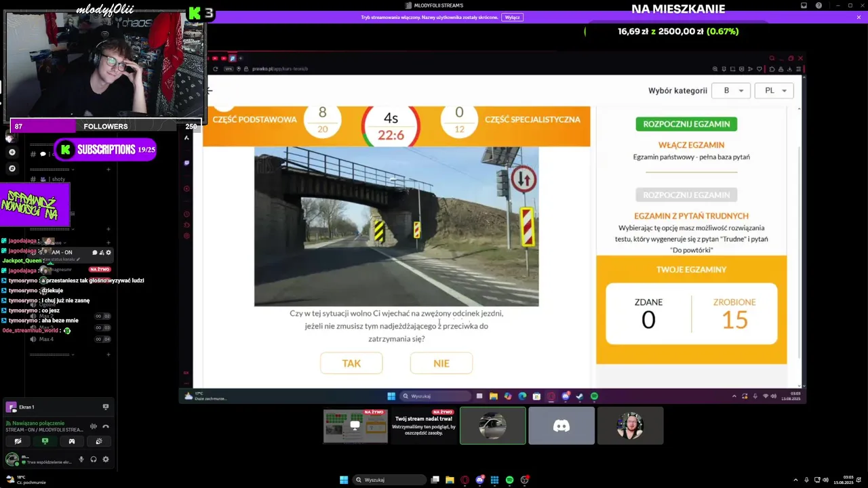Answer NIE to the question
868x488 pixels.
tap(441, 363)
